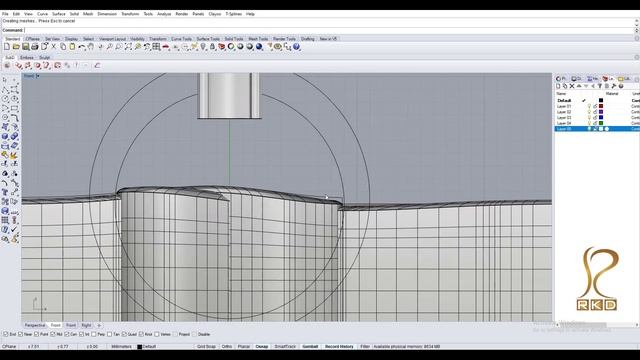
Task: Click the red car Set View icon
Action: coord(165,47)
